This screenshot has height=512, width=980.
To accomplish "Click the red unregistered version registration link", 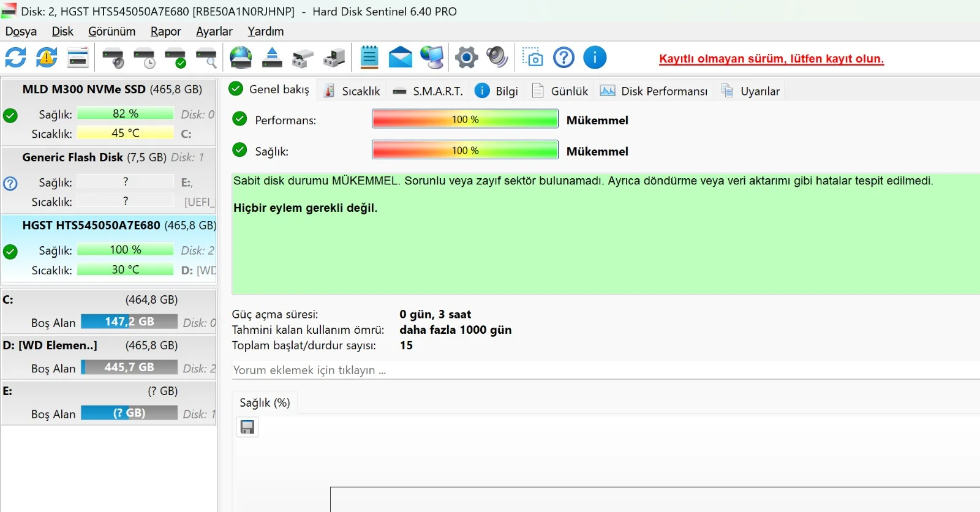I will pyautogui.click(x=771, y=59).
